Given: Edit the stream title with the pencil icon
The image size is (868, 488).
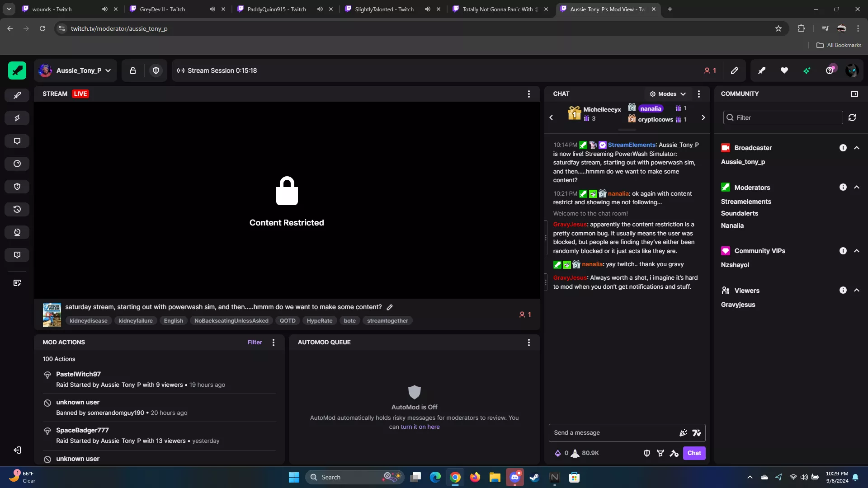Looking at the screenshot, I should (390, 307).
